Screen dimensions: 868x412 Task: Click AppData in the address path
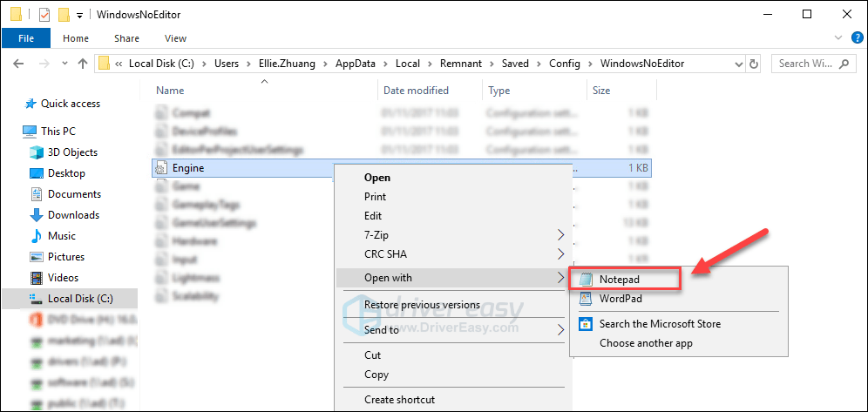356,64
